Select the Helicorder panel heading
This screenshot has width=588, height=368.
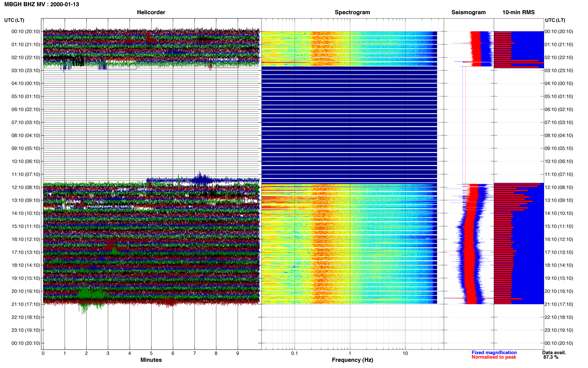[x=151, y=12]
